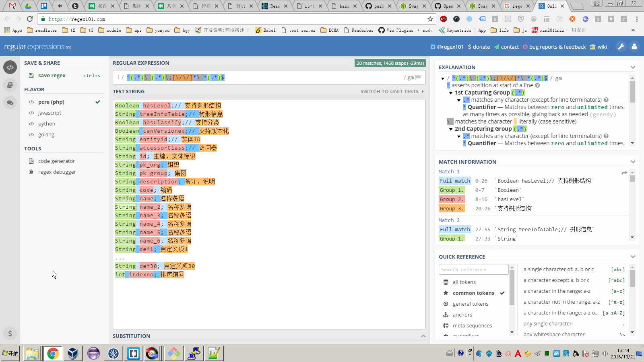Bookmark this page with the star icon
The height and width of the screenshot is (362, 644).
coord(430,19)
